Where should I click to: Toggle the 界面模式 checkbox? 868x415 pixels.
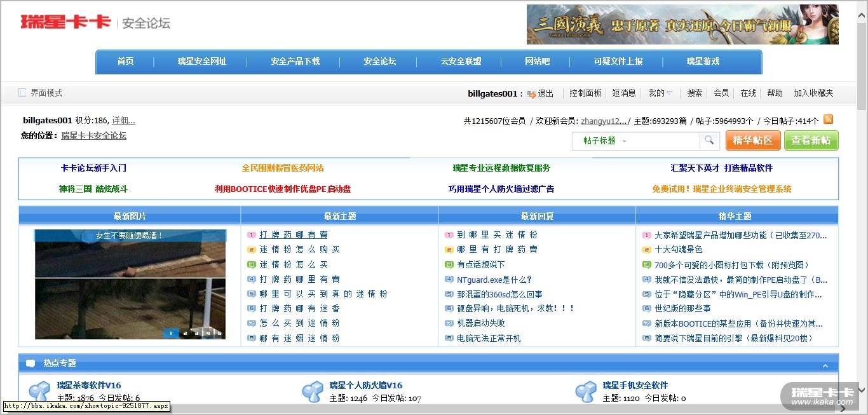pyautogui.click(x=22, y=93)
